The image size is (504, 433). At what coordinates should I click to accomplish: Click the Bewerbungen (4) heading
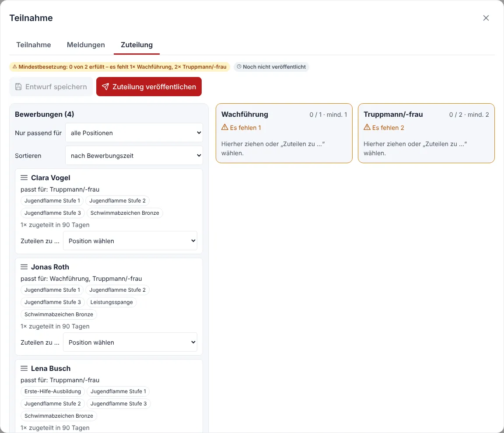(44, 114)
